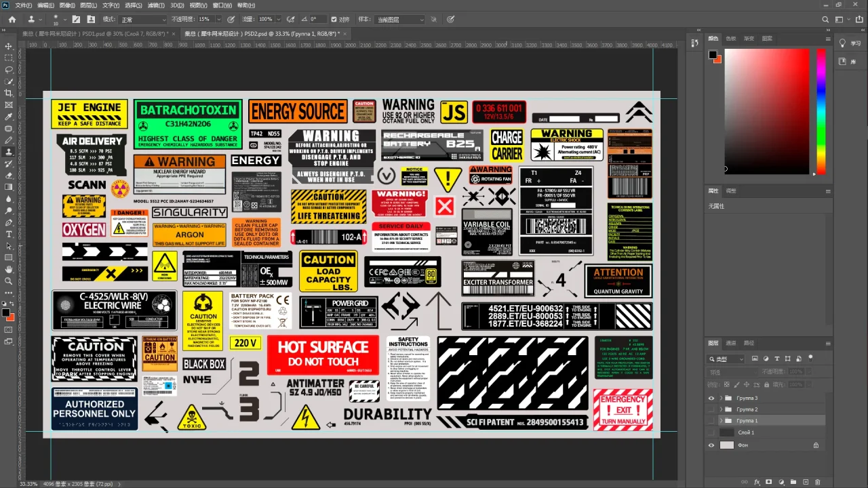Select the Rectangular Marquee tool
868x488 pixels.
coord(9,58)
